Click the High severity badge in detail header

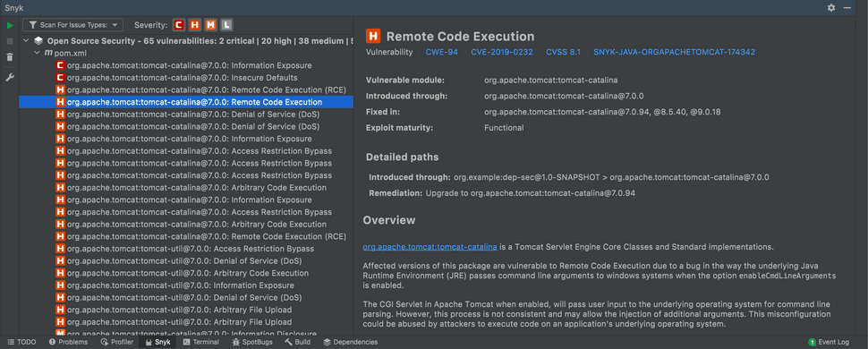(x=373, y=37)
